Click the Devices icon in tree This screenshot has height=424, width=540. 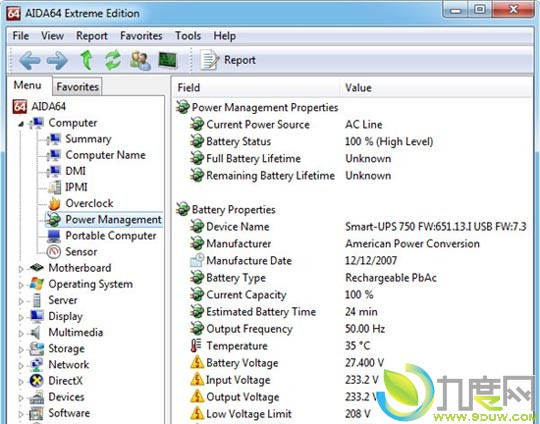(x=37, y=397)
